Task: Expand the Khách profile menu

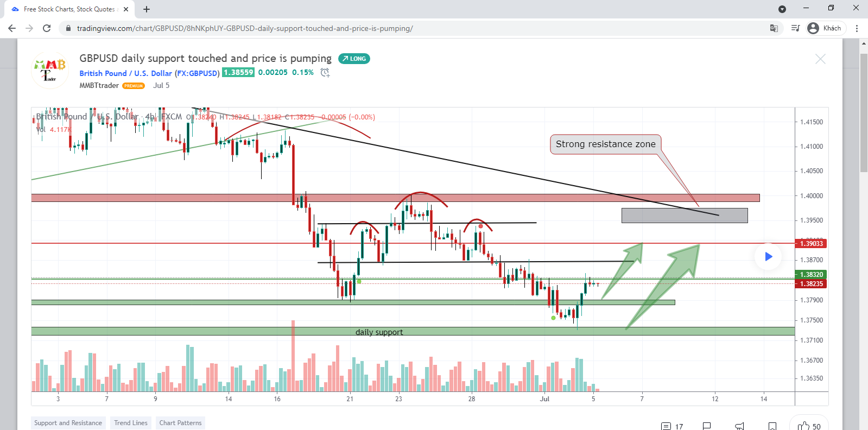Action: coord(825,28)
